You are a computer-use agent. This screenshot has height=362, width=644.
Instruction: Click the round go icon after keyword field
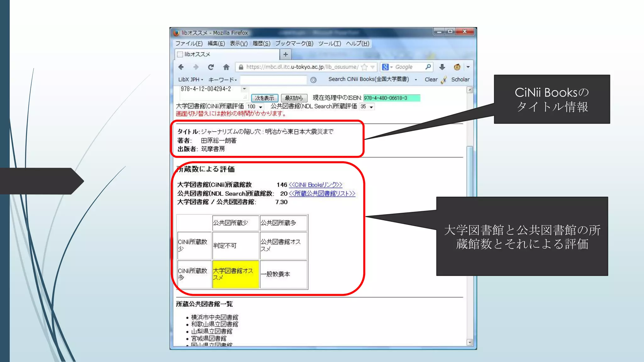(313, 80)
